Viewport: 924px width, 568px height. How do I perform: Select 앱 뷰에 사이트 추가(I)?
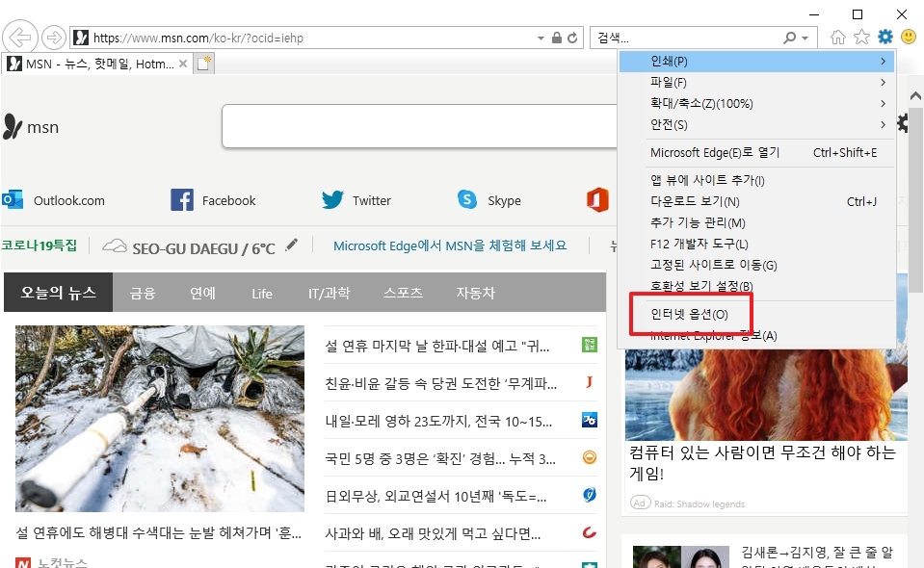756,180
